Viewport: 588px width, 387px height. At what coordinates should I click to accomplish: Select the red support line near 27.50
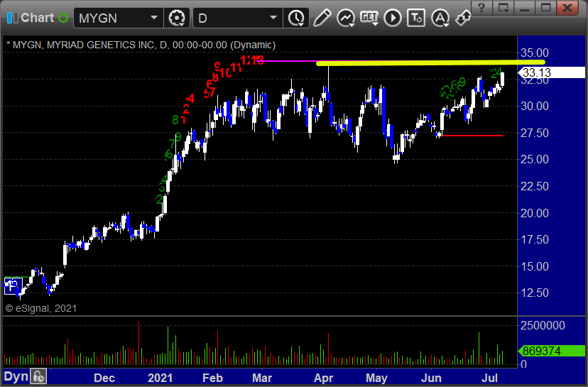click(472, 136)
